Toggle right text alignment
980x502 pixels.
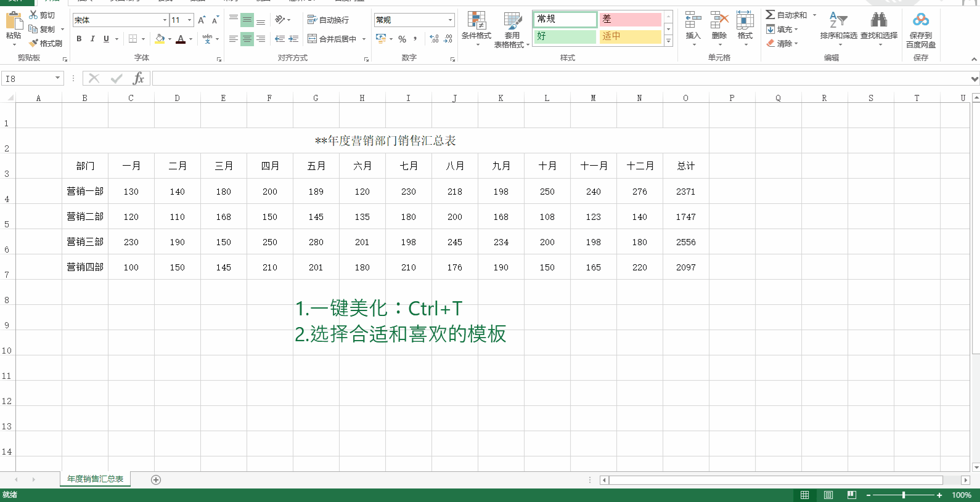pyautogui.click(x=261, y=39)
